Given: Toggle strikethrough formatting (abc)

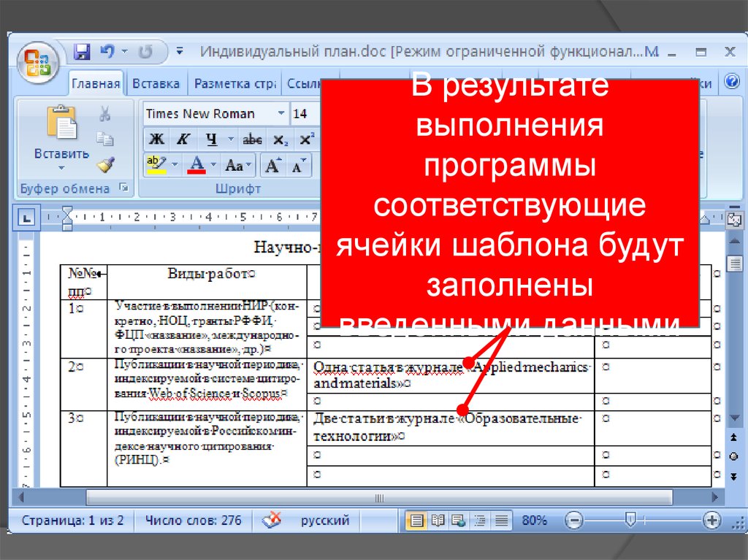Looking at the screenshot, I should point(252,139).
